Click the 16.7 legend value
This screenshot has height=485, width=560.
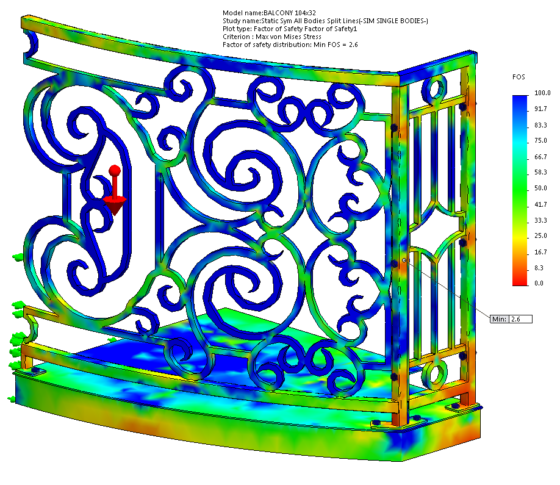[540, 252]
